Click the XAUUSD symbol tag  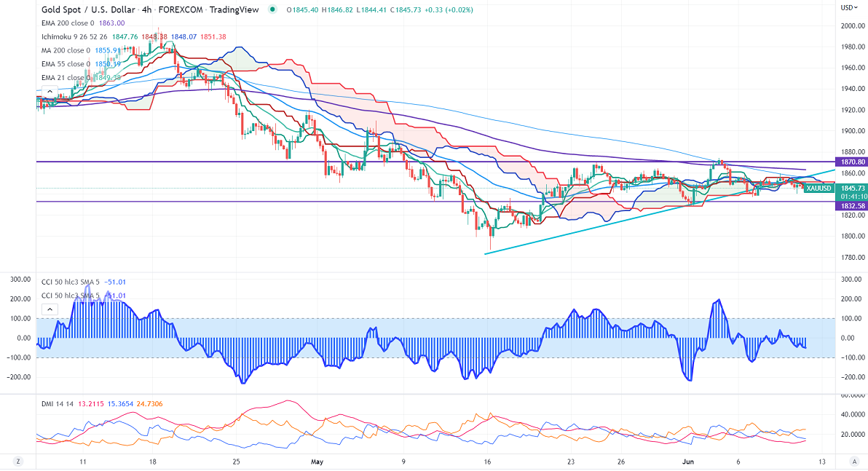[x=818, y=188]
